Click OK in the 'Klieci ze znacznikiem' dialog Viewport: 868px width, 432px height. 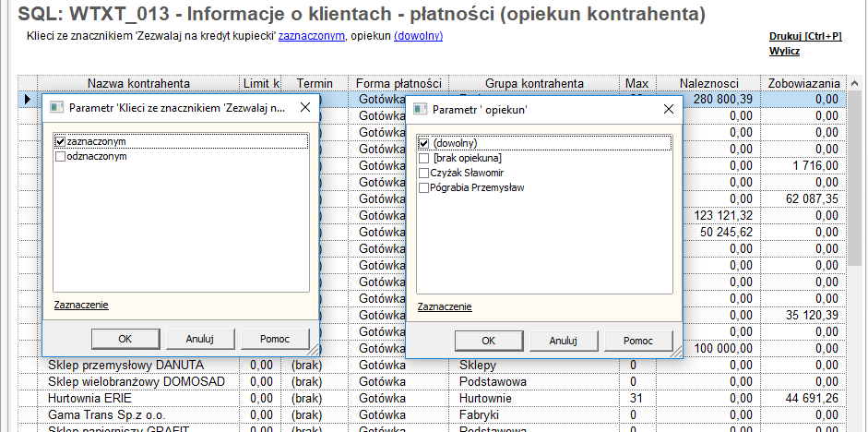point(125,339)
